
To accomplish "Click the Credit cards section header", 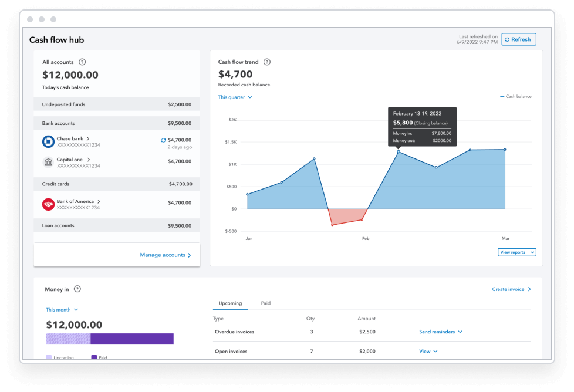I will [117, 184].
